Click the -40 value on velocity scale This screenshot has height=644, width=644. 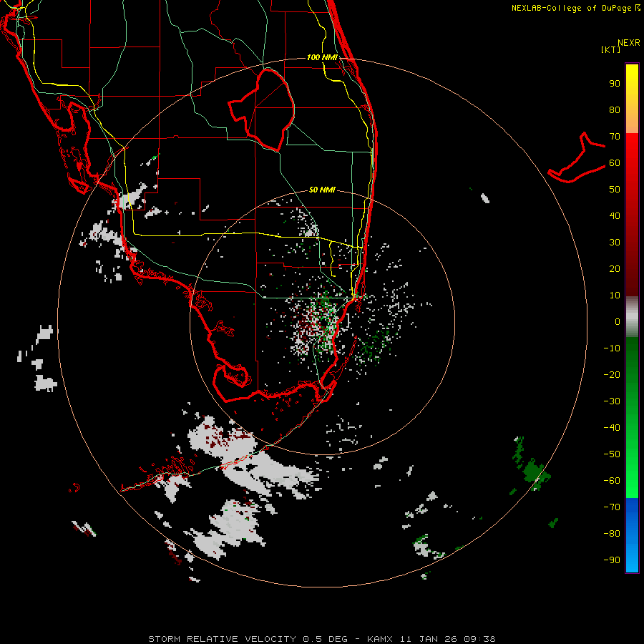612,428
